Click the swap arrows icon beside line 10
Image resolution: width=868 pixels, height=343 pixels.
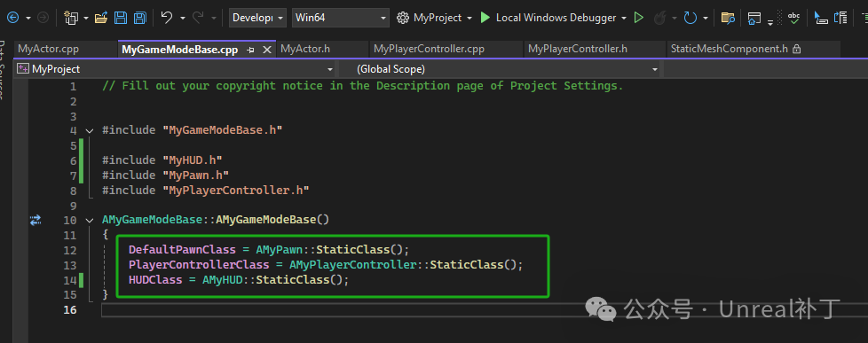coord(36,220)
